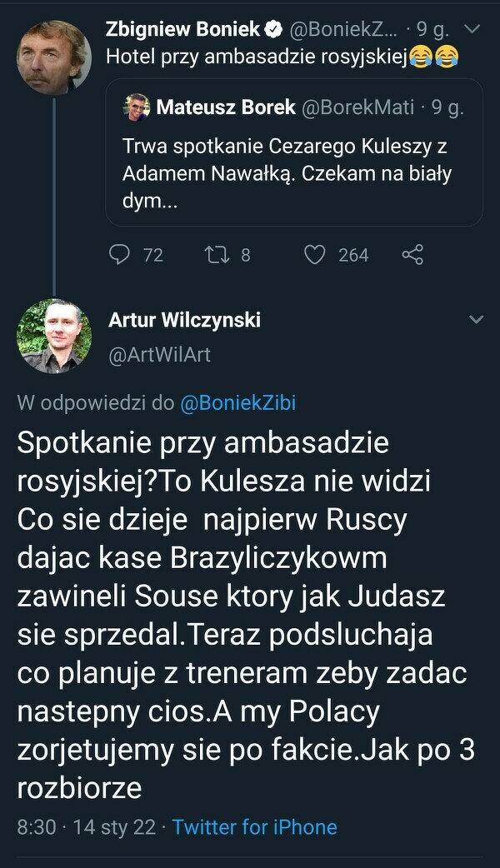Screen dimensions: 500x868
Task: Open the @BoniekZibi mention link
Action: click(238, 403)
